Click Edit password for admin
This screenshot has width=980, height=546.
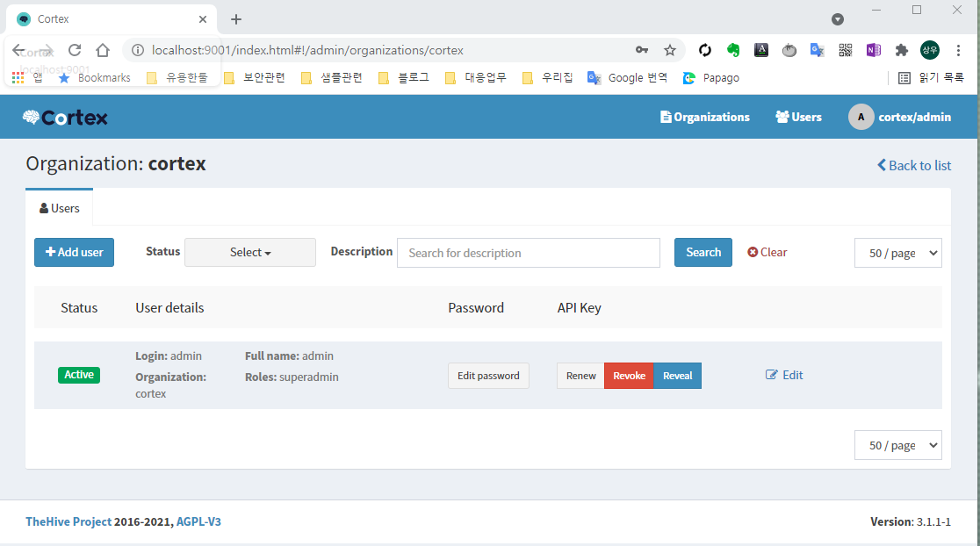[488, 376]
